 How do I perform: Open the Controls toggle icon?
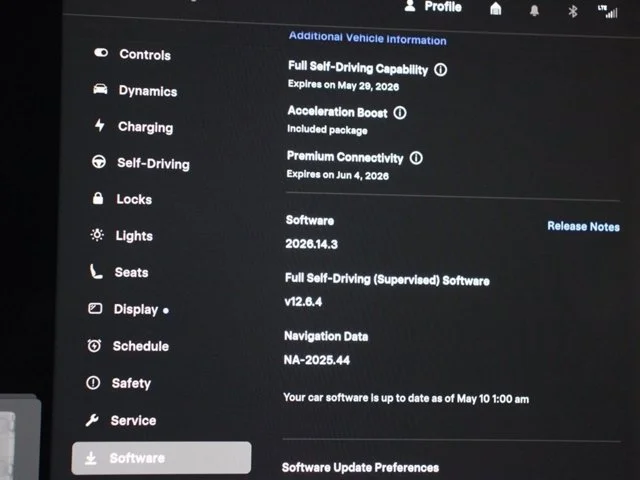coord(101,53)
